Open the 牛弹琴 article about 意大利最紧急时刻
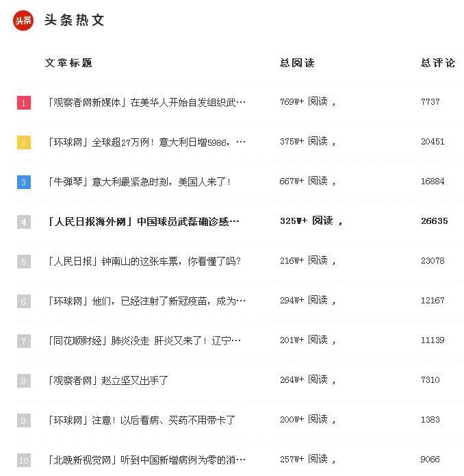Viewport: 464px width, 476px height. tap(139, 182)
